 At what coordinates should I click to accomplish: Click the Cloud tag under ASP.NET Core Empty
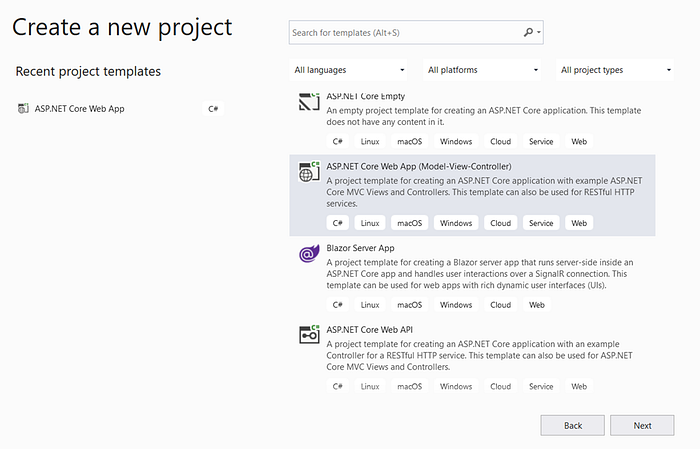click(500, 141)
